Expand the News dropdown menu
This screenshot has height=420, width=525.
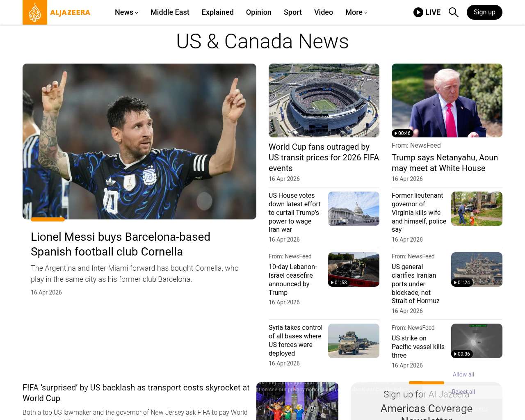pyautogui.click(x=126, y=12)
